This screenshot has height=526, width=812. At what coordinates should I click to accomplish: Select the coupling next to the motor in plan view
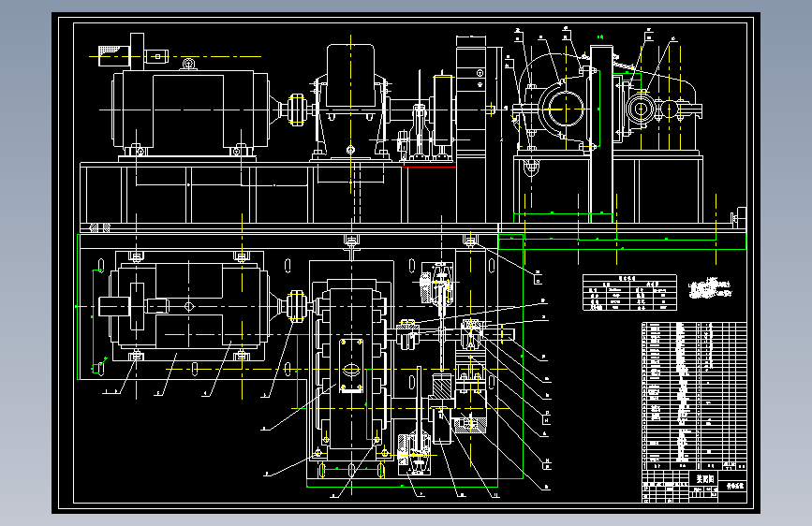[296, 306]
